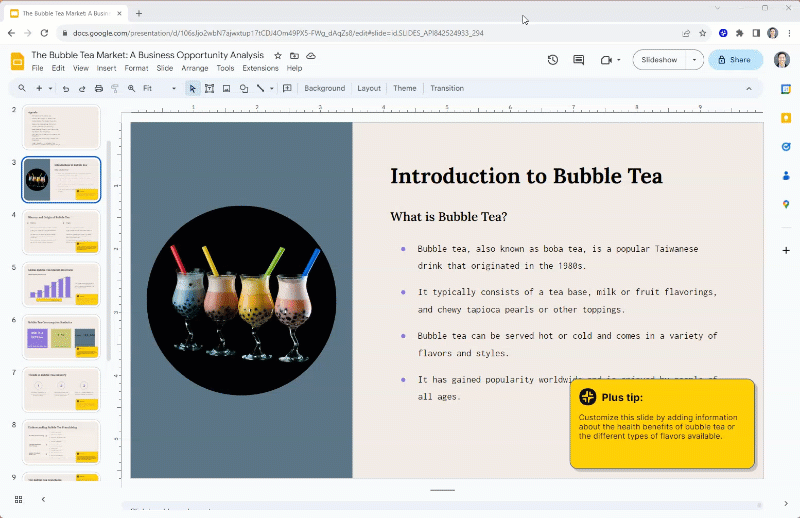Open video call options dropdown
The image size is (800, 518).
[x=619, y=60]
